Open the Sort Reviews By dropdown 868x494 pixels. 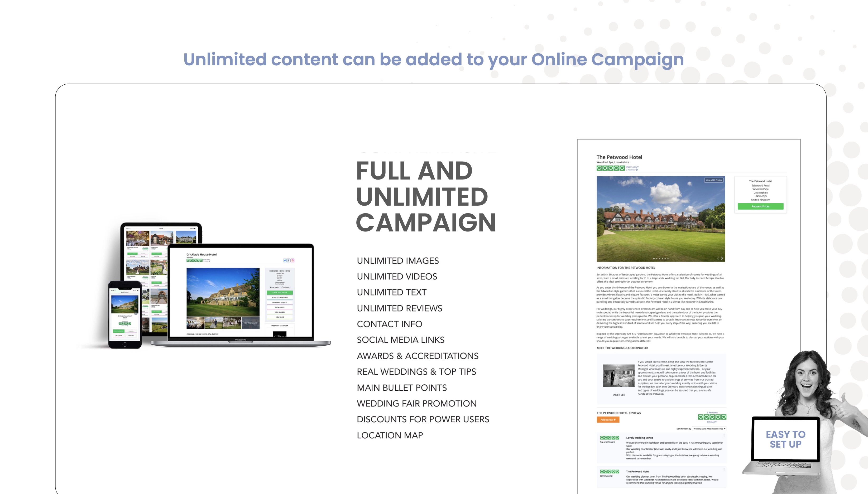709,429
